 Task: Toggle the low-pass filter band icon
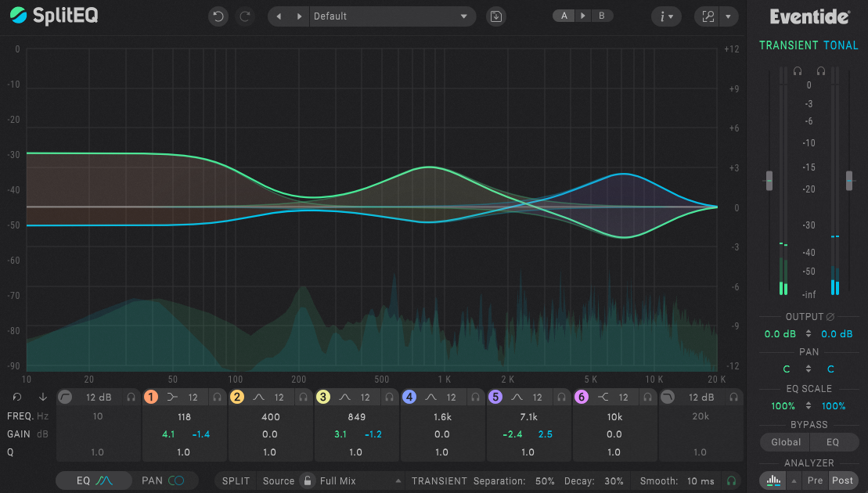[x=668, y=398]
